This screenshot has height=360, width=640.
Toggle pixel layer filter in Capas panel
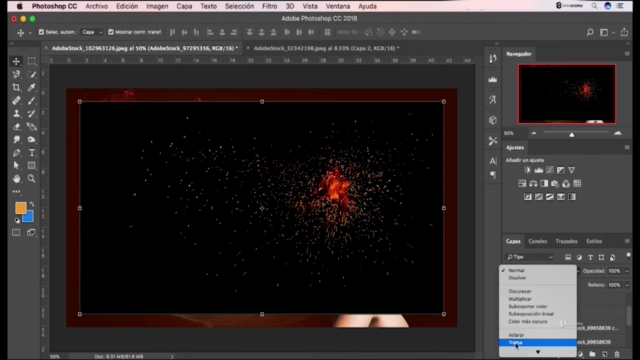click(568, 257)
